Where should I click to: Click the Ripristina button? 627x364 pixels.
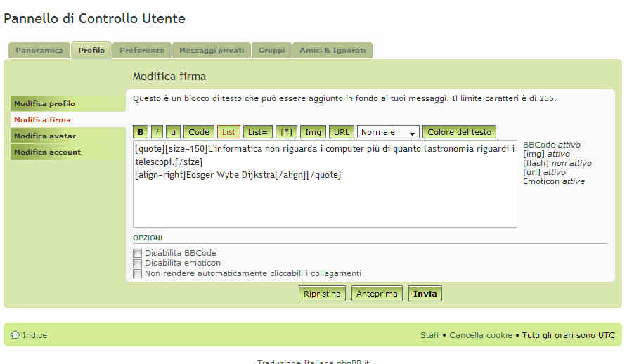(322, 294)
